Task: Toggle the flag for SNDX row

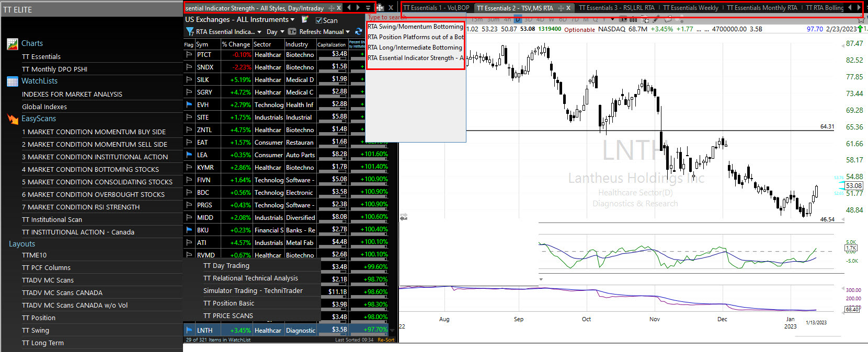Action: pos(189,67)
